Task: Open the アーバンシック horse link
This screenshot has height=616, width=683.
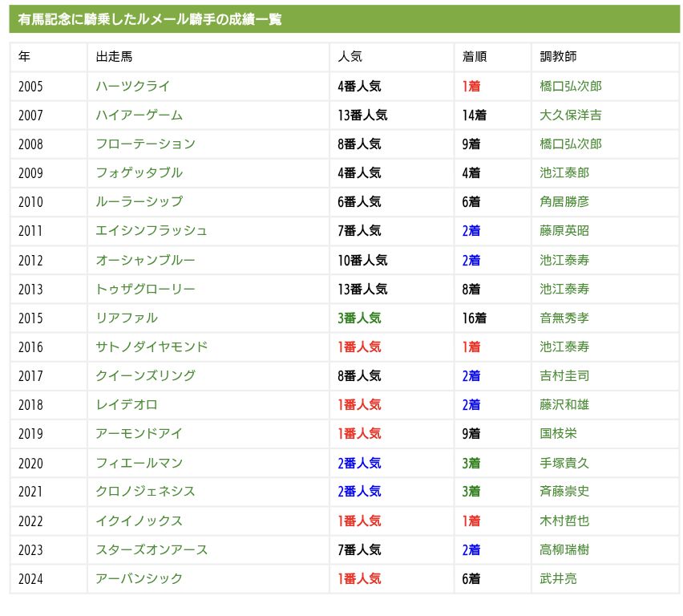Action: [139, 578]
